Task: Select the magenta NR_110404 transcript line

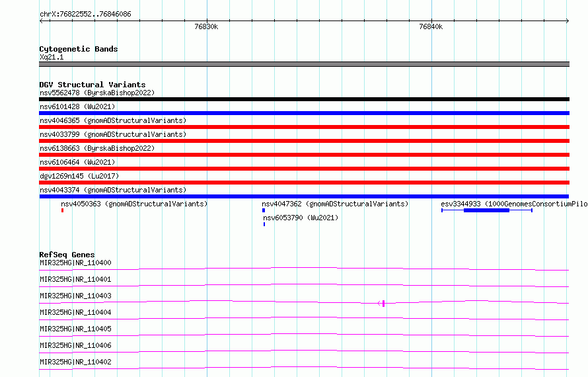Action: [x=304, y=318]
